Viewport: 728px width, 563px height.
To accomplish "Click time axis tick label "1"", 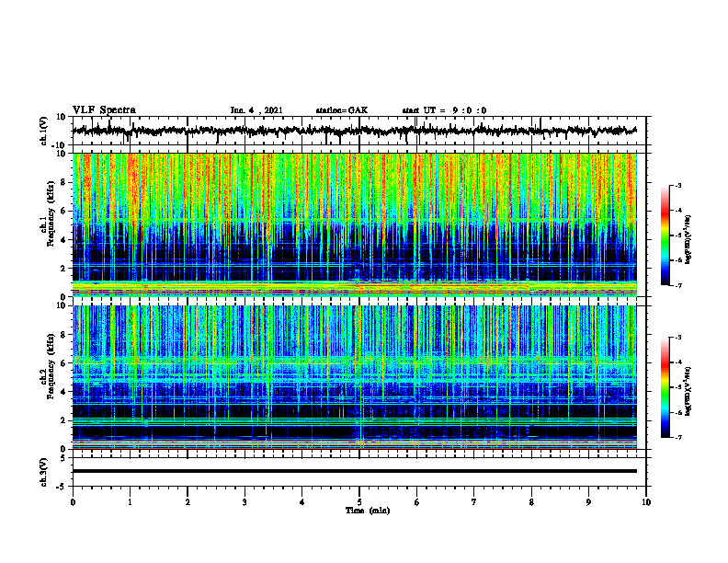I will pyautogui.click(x=130, y=502).
